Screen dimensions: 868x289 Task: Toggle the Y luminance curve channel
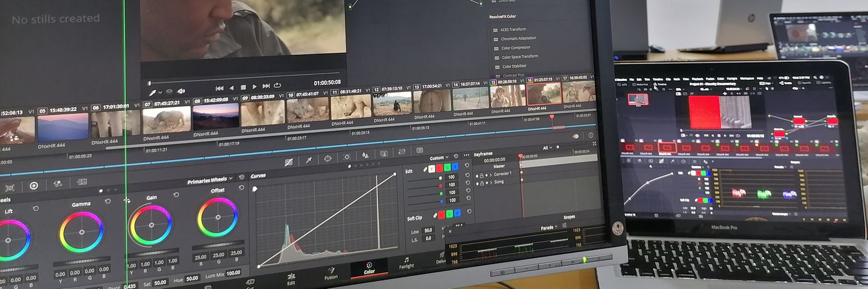432,168
